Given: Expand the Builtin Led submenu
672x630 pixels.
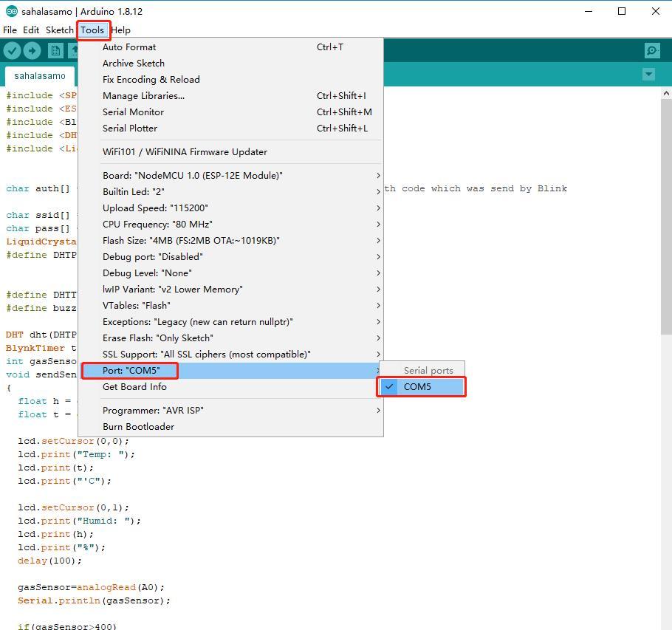Looking at the screenshot, I should (230, 192).
